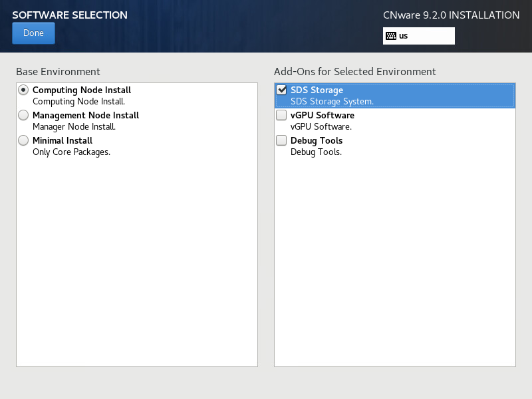
Task: Click the bold vGPU Software title
Action: click(x=323, y=115)
